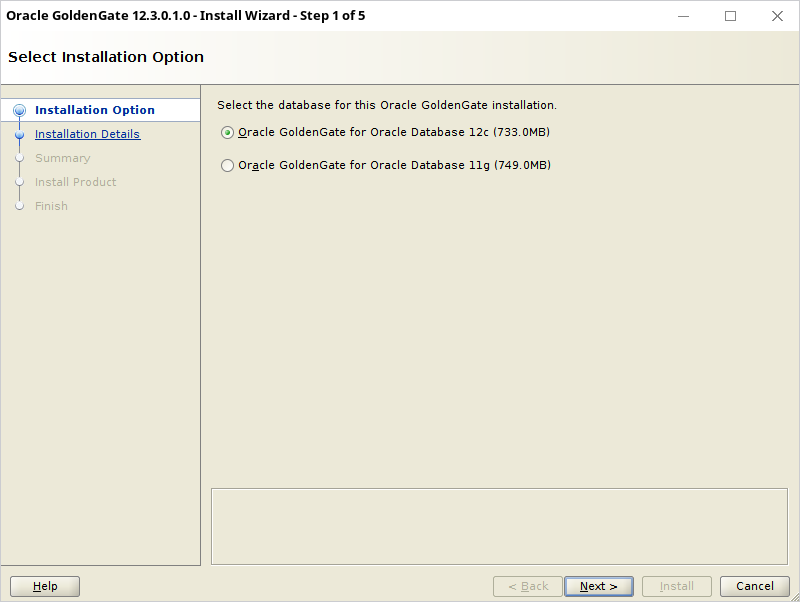Viewport: 800px width, 602px height.
Task: Choose Oracle Database 11g radio option
Action: pos(228,165)
